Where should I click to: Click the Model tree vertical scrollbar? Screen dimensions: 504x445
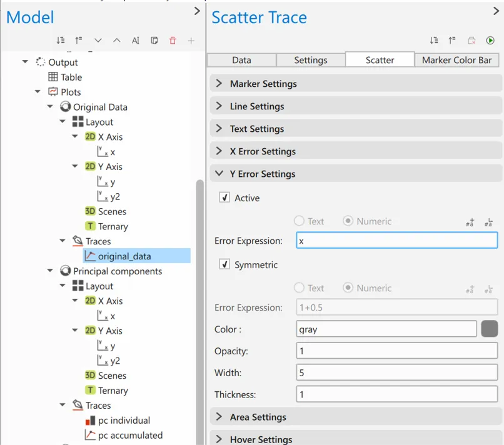click(x=200, y=312)
